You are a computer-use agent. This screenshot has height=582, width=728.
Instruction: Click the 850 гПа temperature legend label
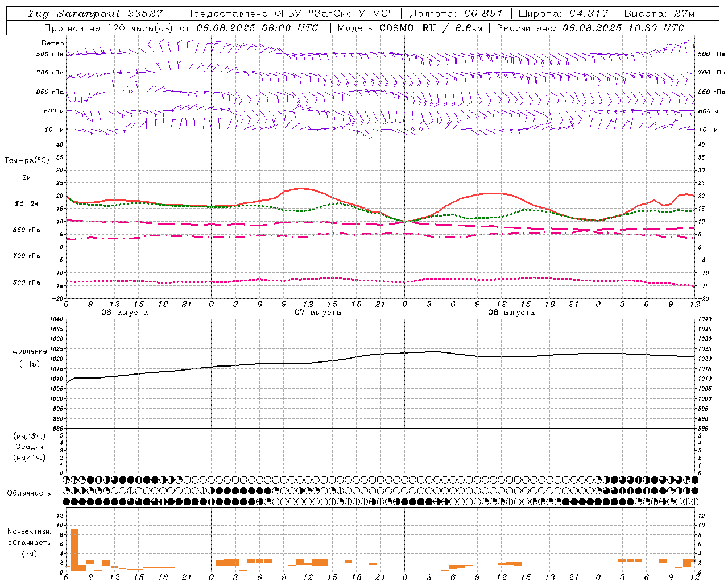27,230
